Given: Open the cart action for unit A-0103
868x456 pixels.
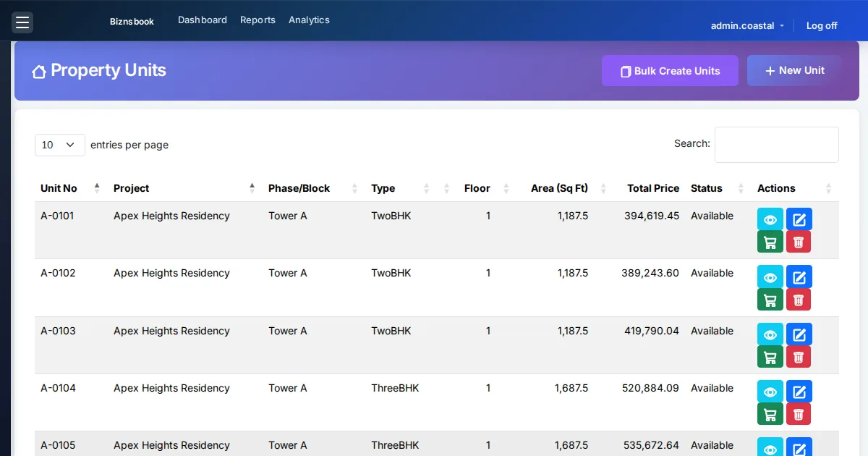Looking at the screenshot, I should tap(770, 357).
